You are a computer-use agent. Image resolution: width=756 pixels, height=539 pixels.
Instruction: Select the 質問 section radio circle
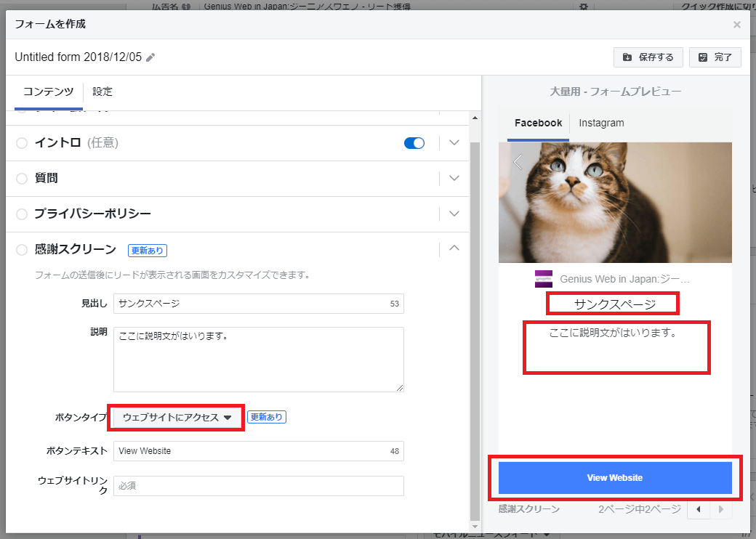click(x=22, y=179)
